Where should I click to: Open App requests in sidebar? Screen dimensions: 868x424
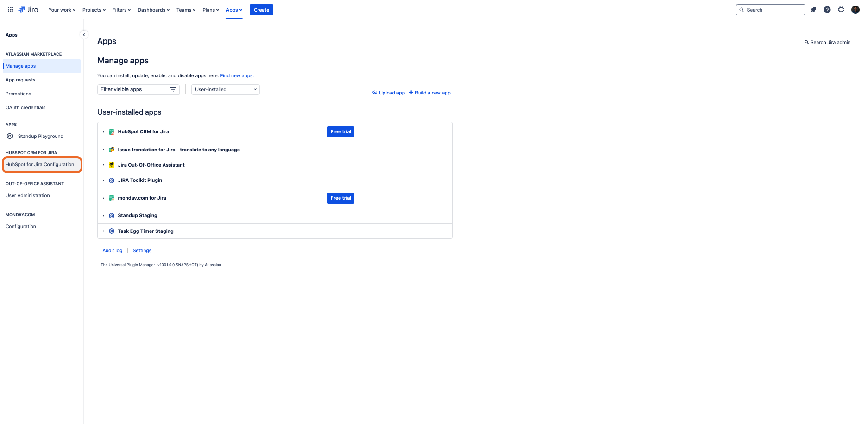(x=20, y=80)
